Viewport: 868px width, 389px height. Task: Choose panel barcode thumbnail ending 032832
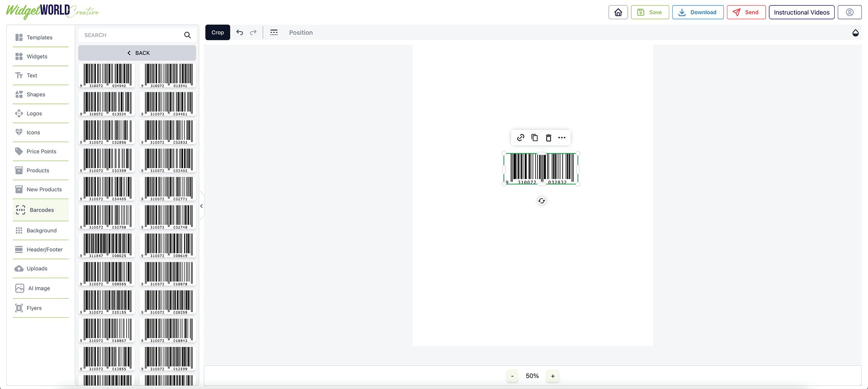168,132
